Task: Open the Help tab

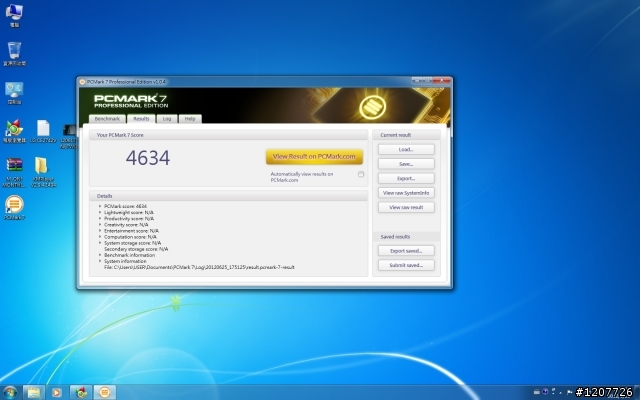Action: click(190, 119)
